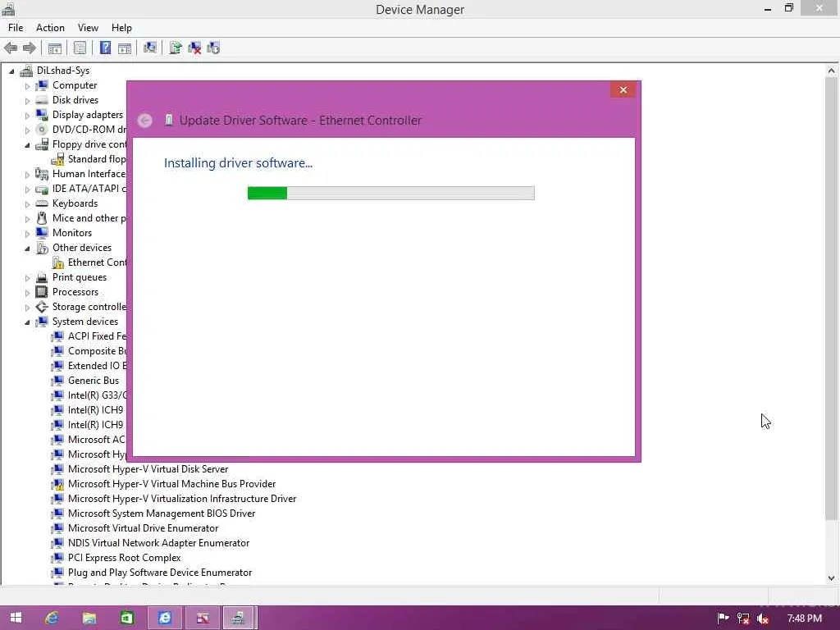Click the vertical scrollbar thumb in device tree
This screenshot has width=840, height=630.
click(832, 299)
